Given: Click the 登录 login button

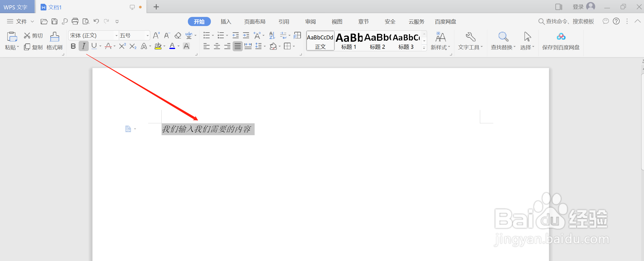Looking at the screenshot, I should coord(584,7).
